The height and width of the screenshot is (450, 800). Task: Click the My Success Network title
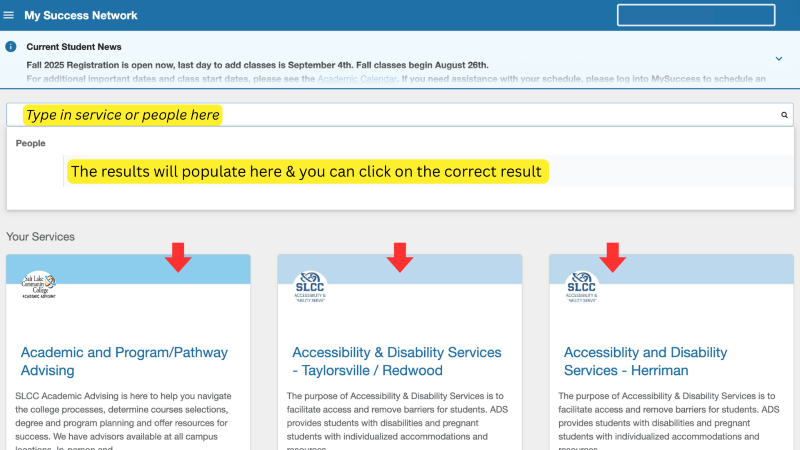pyautogui.click(x=81, y=15)
